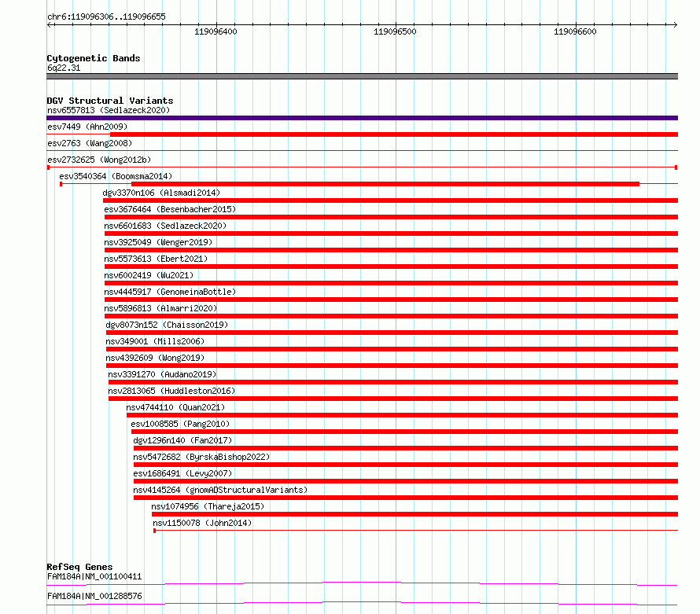
Task: Select nsv6601683 (Sedlazeck2020) label
Action: pos(165,226)
